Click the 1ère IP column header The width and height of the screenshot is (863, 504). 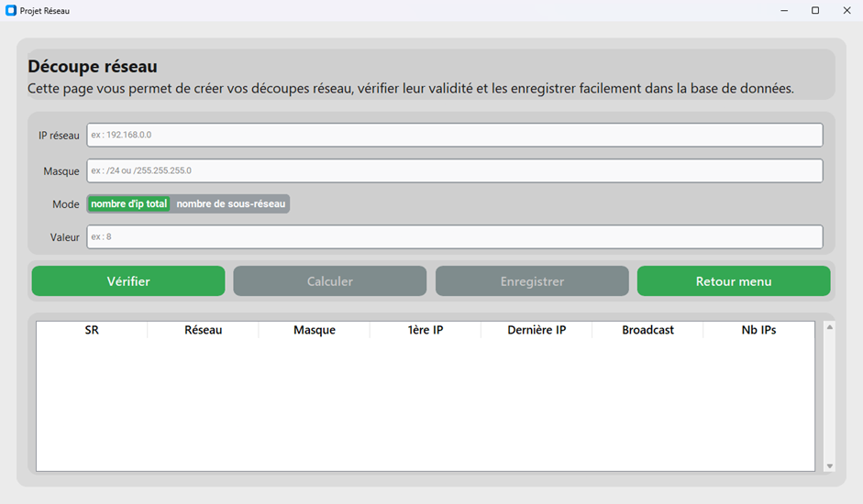(x=426, y=330)
